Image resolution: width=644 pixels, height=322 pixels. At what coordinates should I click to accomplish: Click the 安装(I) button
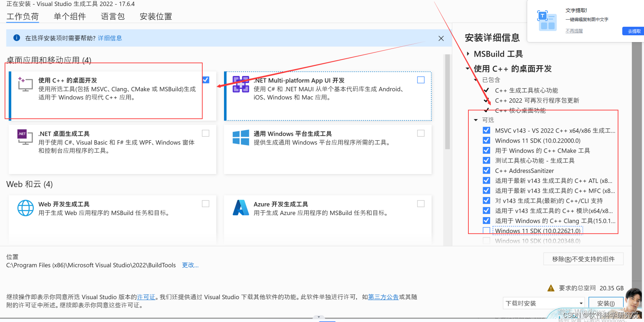tap(606, 303)
